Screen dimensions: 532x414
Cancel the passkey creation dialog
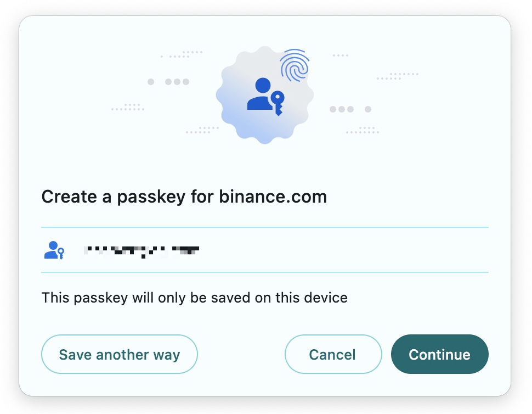[333, 354]
